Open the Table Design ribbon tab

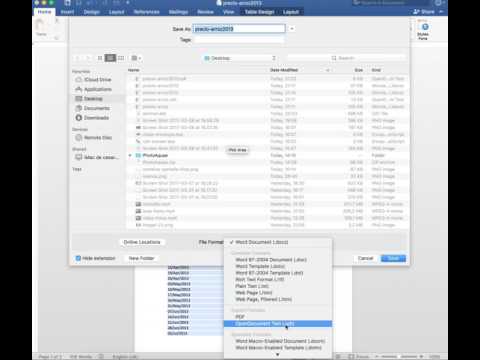point(259,12)
